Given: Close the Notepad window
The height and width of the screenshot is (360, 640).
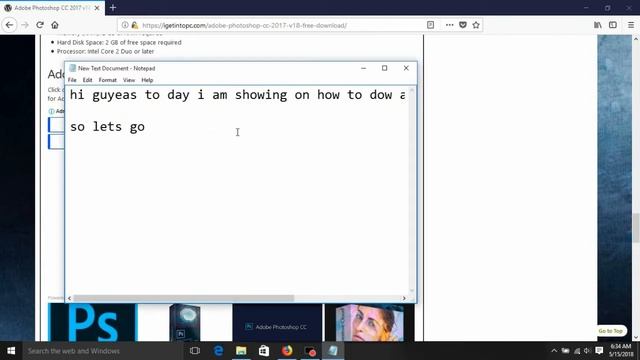Looking at the screenshot, I should click(x=406, y=68).
